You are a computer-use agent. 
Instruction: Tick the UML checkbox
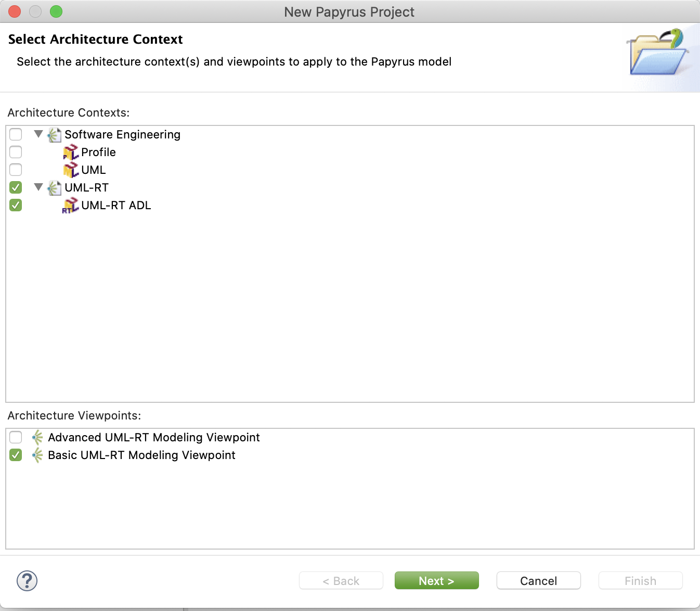(x=16, y=170)
